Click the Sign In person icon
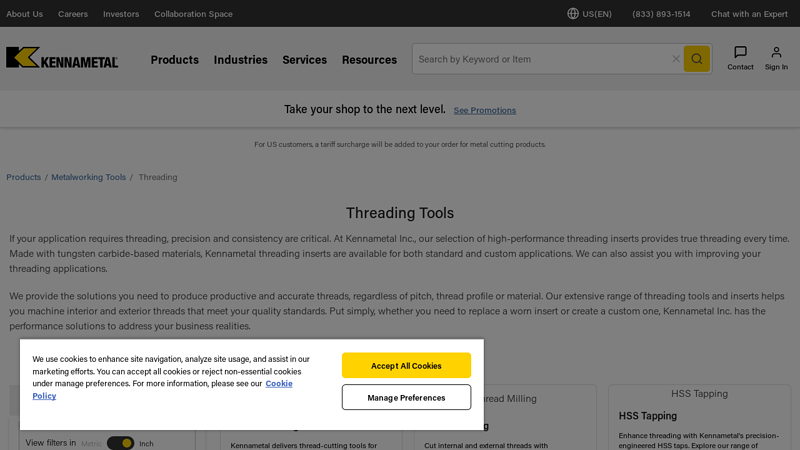This screenshot has height=450, width=800. (776, 53)
